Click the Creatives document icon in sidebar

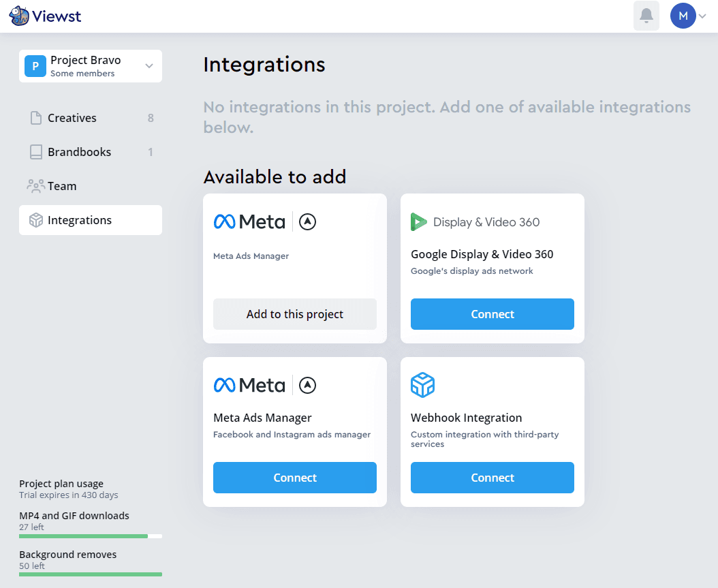click(x=35, y=117)
